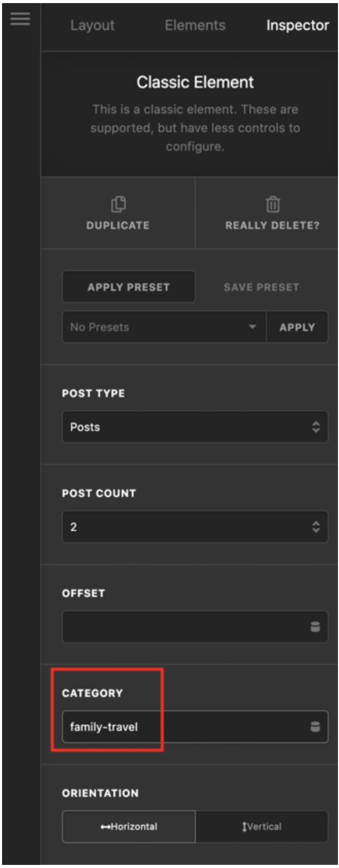Open the Post Type Posts dropdown
Viewport: 339px width, 868px height.
click(x=195, y=427)
